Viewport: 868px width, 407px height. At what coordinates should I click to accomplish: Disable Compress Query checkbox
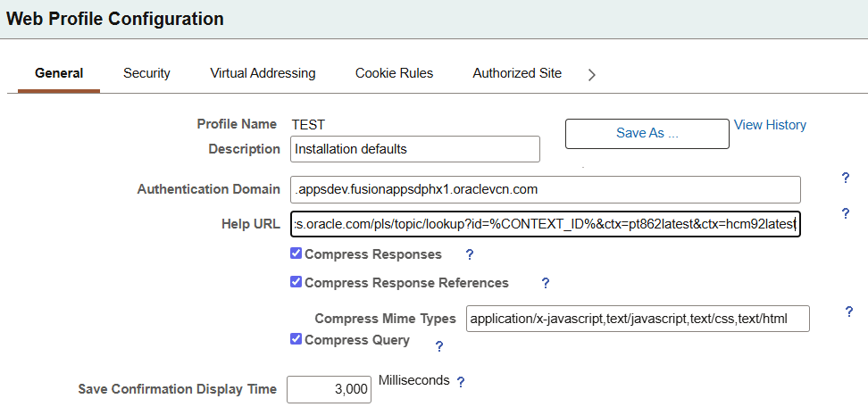coord(296,339)
